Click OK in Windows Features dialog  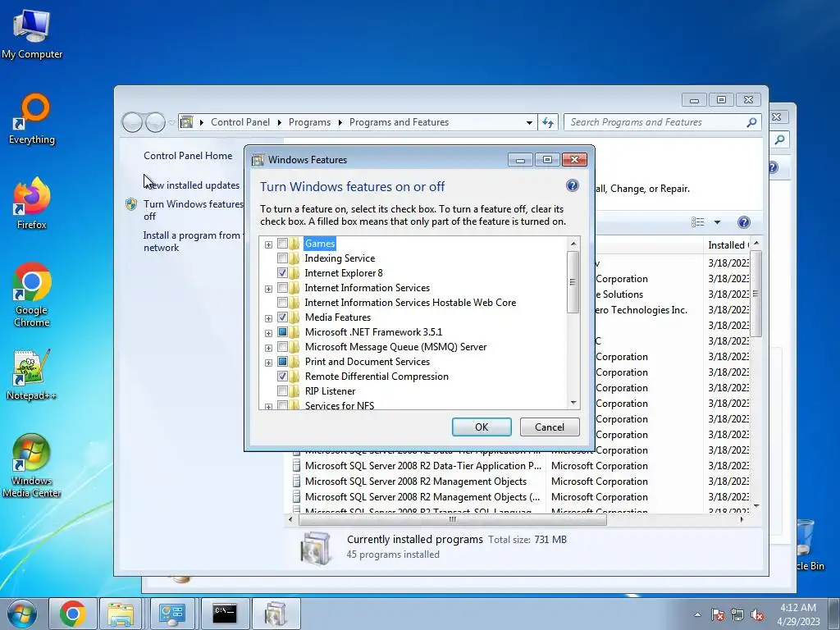(x=481, y=427)
